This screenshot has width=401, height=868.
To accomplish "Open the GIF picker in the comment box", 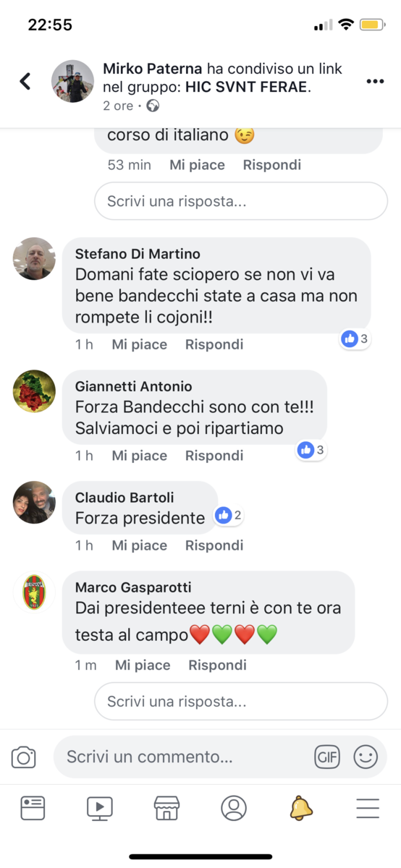I will pyautogui.click(x=327, y=757).
